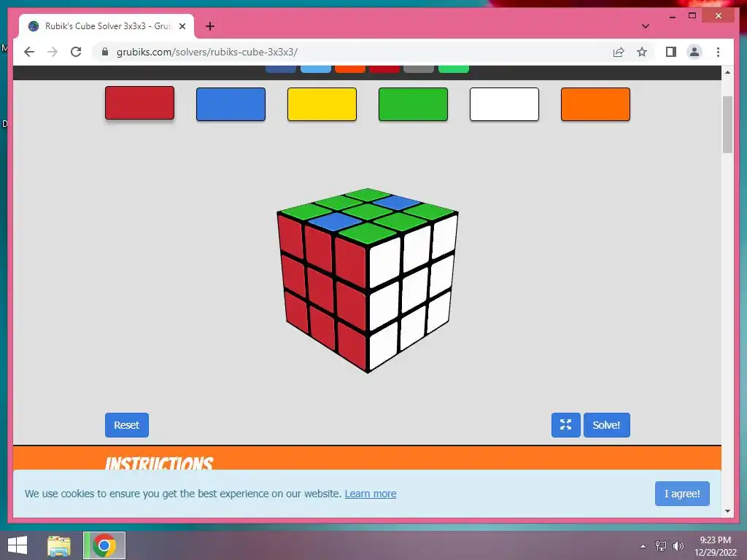This screenshot has width=747, height=560.
Task: Click the browser forward arrow
Action: pyautogui.click(x=53, y=52)
